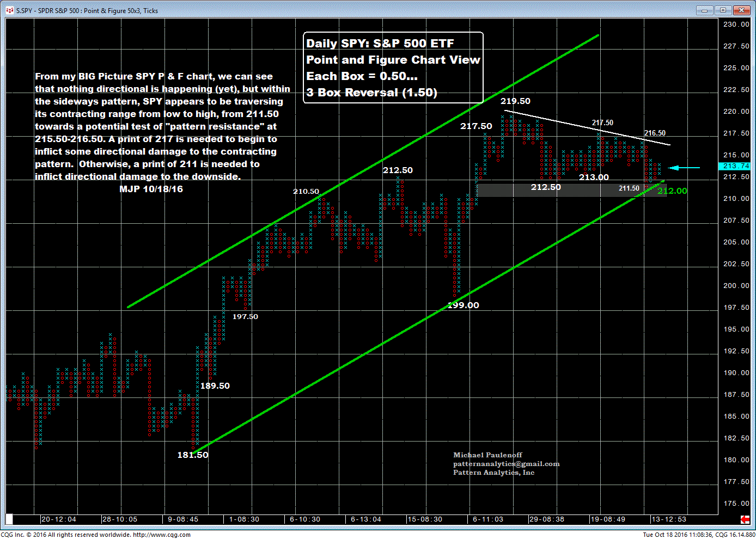Image resolution: width=756 pixels, height=539 pixels.
Task: Click the 1-08:30 time axis label
Action: tap(244, 519)
